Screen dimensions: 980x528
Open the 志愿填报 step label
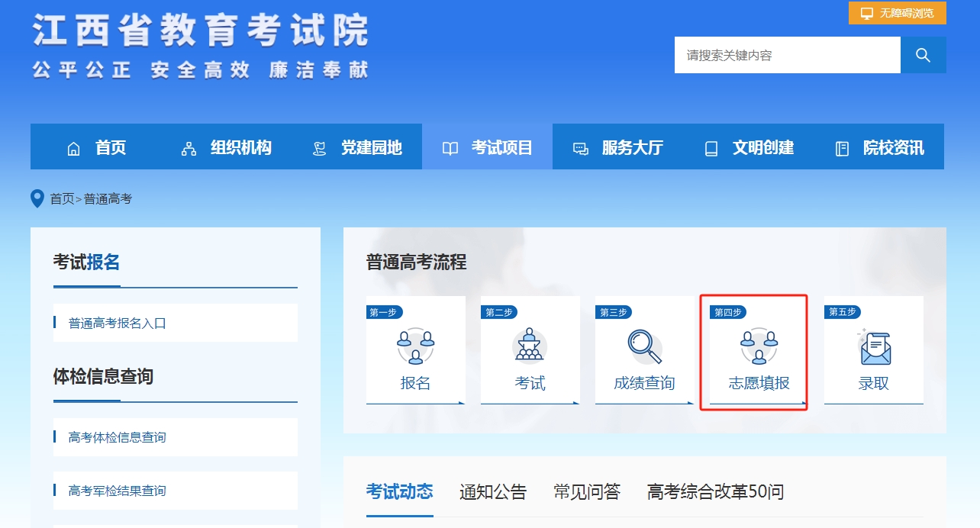coord(759,383)
